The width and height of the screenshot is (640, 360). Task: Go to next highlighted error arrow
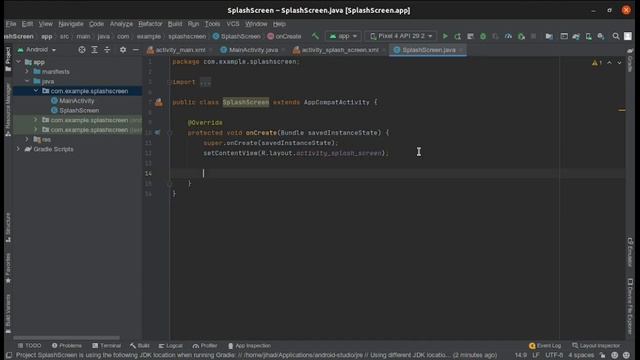coord(619,63)
